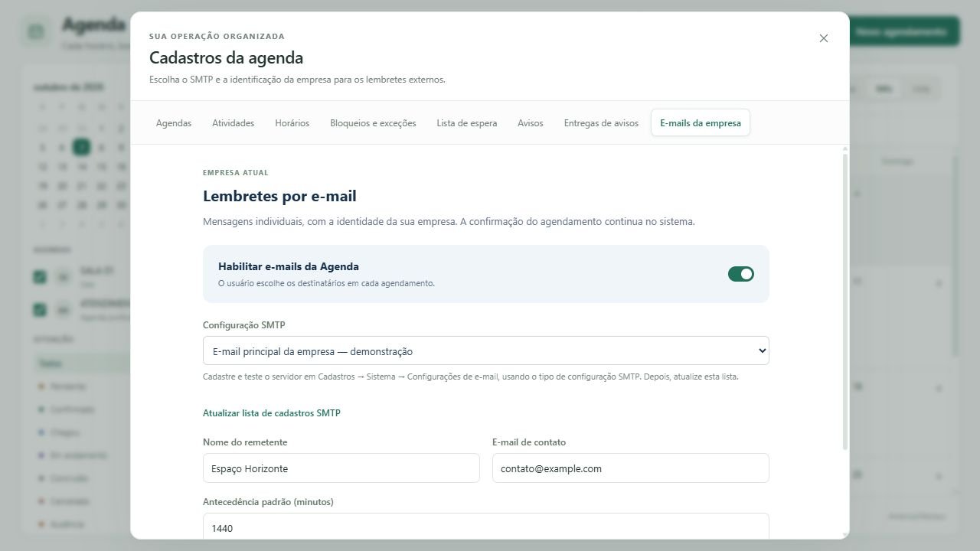Click the dialog's vertical scrollbar
980x551 pixels.
(x=845, y=302)
